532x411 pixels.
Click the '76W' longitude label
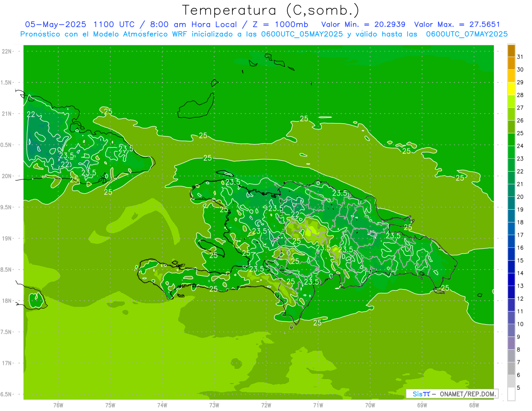[x=58, y=405]
